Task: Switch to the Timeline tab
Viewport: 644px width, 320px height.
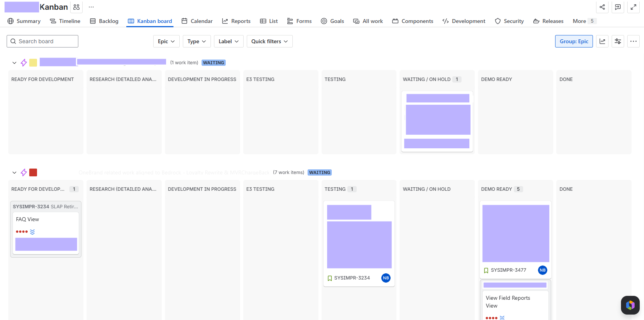Action: point(65,21)
